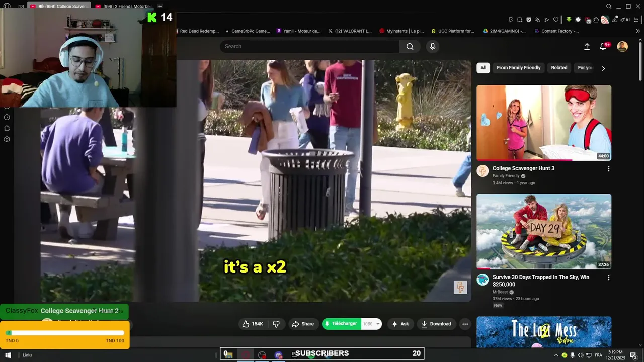Open the easy setup sliders icon
The width and height of the screenshot is (644, 362).
(636, 20)
